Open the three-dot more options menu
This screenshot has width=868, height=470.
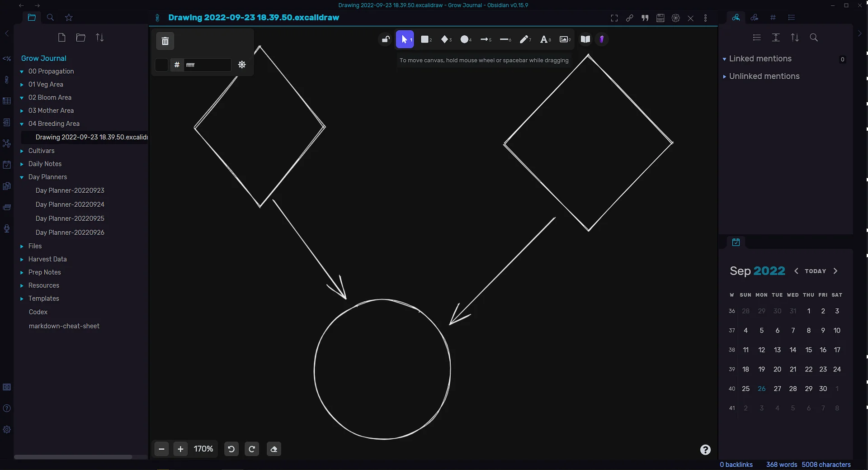point(705,18)
